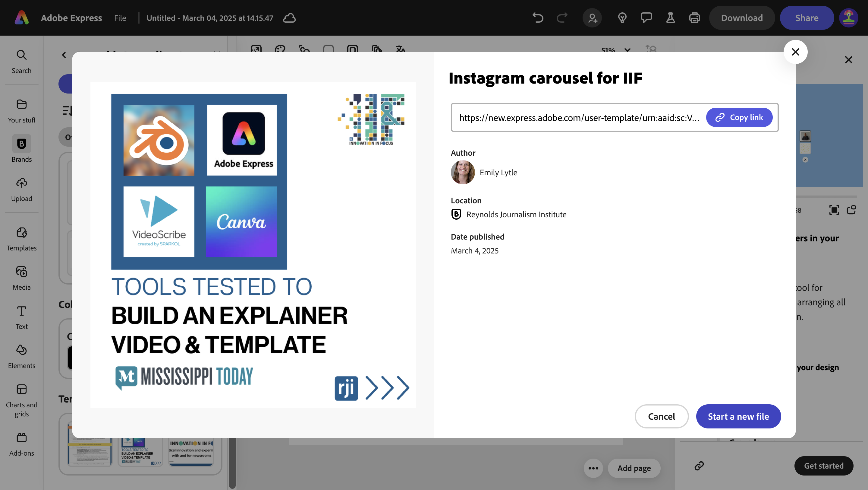Image resolution: width=868 pixels, height=490 pixels.
Task: Click the beta labs flask icon
Action: pos(670,18)
